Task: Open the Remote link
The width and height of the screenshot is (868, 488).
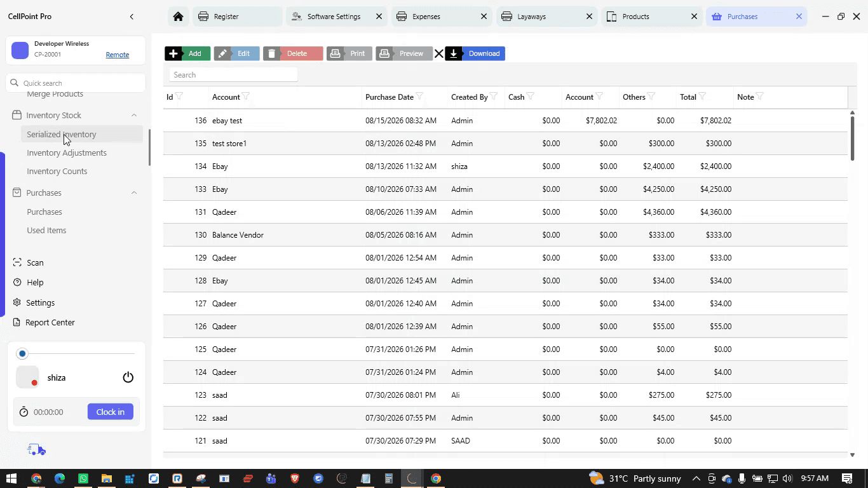Action: click(x=118, y=55)
